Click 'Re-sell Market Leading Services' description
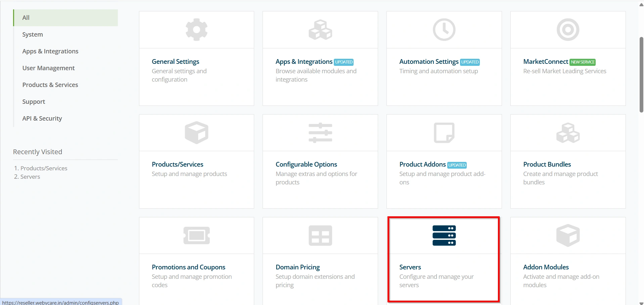Viewport: 644px width, 305px height. [x=565, y=71]
